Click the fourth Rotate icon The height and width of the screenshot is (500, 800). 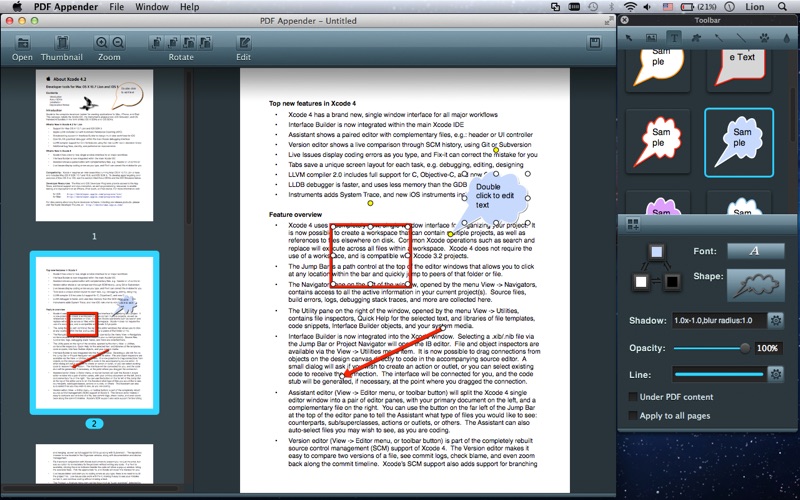pos(206,43)
